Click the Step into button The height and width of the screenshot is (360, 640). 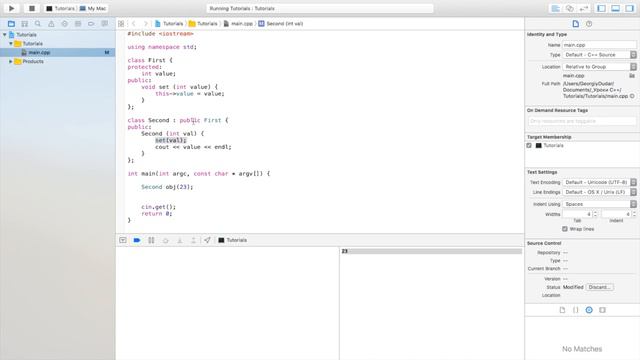coord(180,240)
